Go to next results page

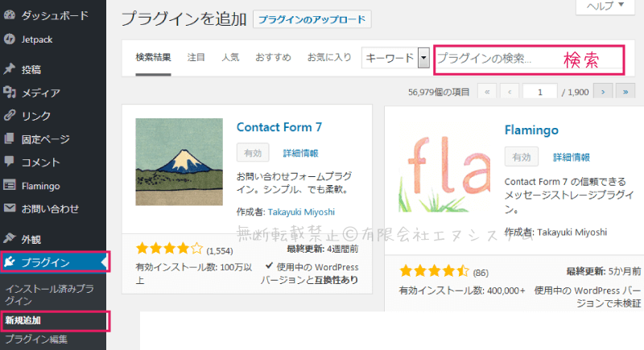click(x=603, y=92)
